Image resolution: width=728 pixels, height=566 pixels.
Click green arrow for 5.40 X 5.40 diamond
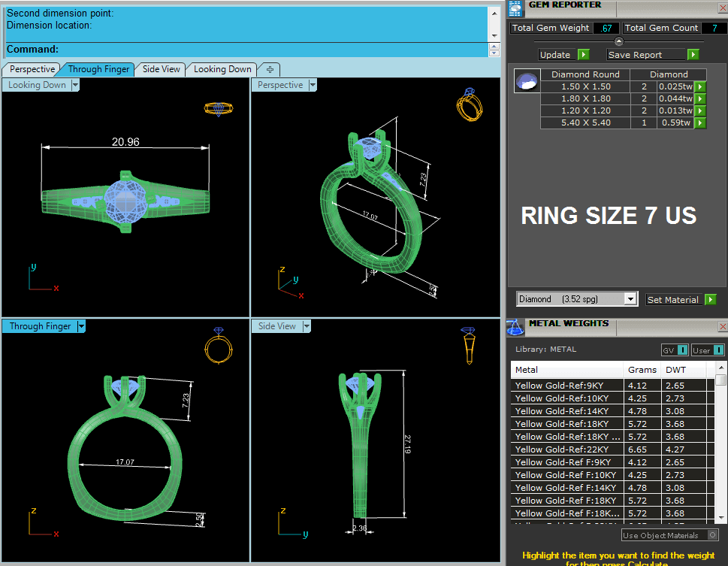coord(700,123)
